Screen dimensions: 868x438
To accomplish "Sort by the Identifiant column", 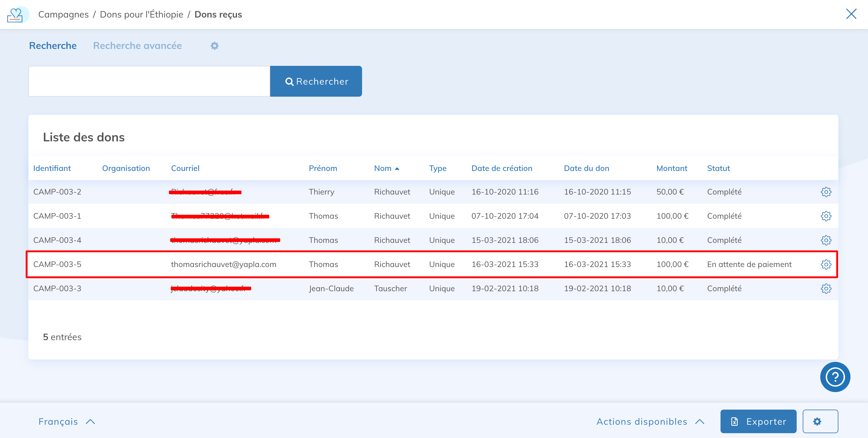I will point(52,168).
